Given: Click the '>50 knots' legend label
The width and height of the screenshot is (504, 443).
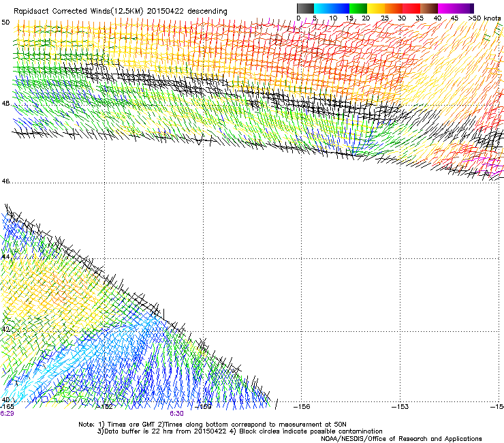Looking at the screenshot, I should coord(484,18).
